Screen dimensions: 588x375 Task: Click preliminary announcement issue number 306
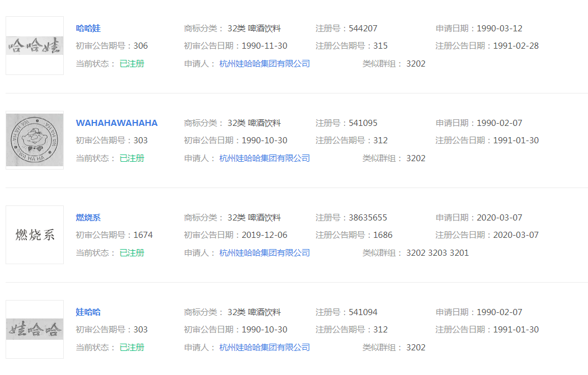tap(140, 46)
